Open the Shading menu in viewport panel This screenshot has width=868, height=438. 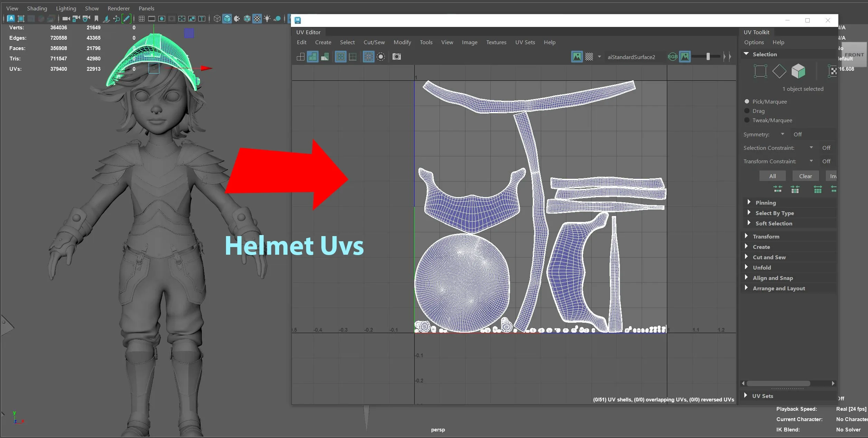pyautogui.click(x=37, y=8)
